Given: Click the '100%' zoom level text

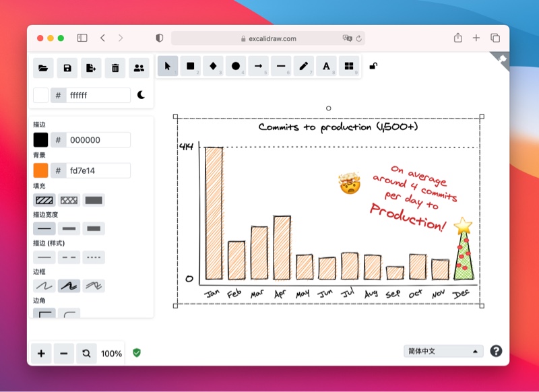Looking at the screenshot, I should click(x=111, y=354).
